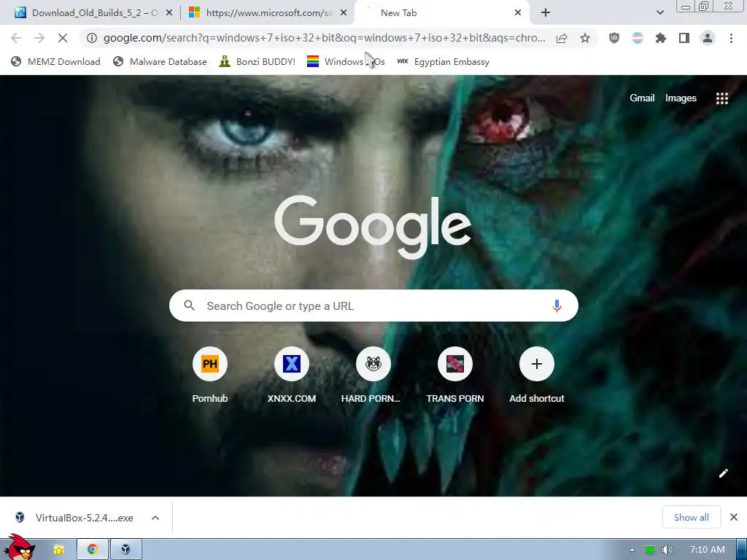Start voice search with the microphone icon
This screenshot has height=560, width=747.
[x=557, y=306]
